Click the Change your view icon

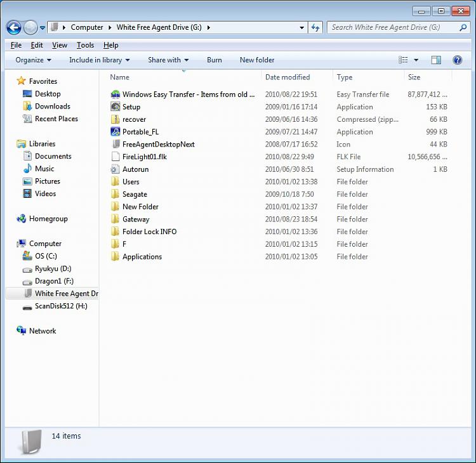coord(403,60)
